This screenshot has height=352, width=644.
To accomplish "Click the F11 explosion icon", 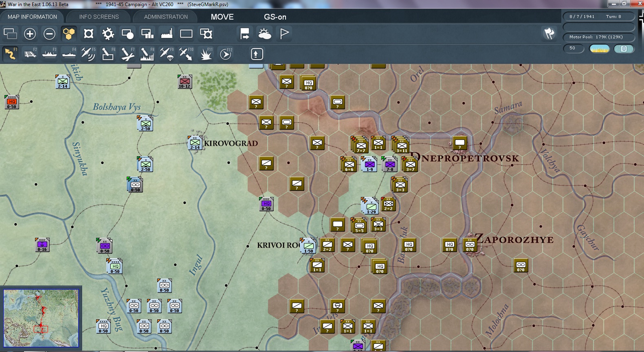I will [206, 54].
